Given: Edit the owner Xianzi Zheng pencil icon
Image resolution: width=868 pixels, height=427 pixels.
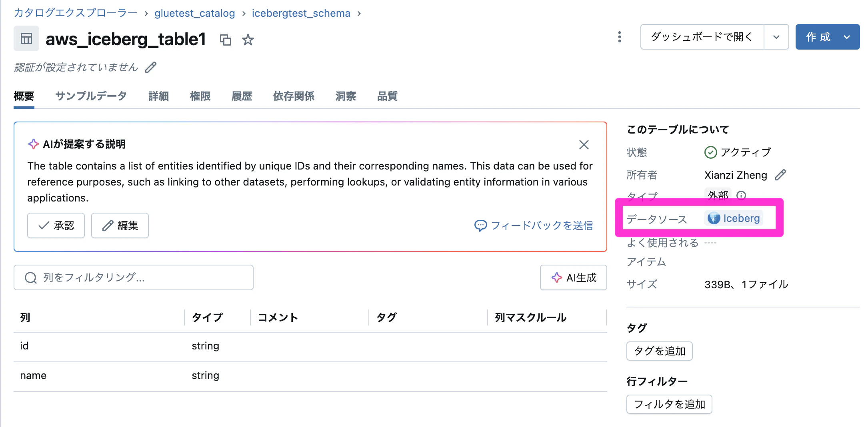Looking at the screenshot, I should pos(780,175).
